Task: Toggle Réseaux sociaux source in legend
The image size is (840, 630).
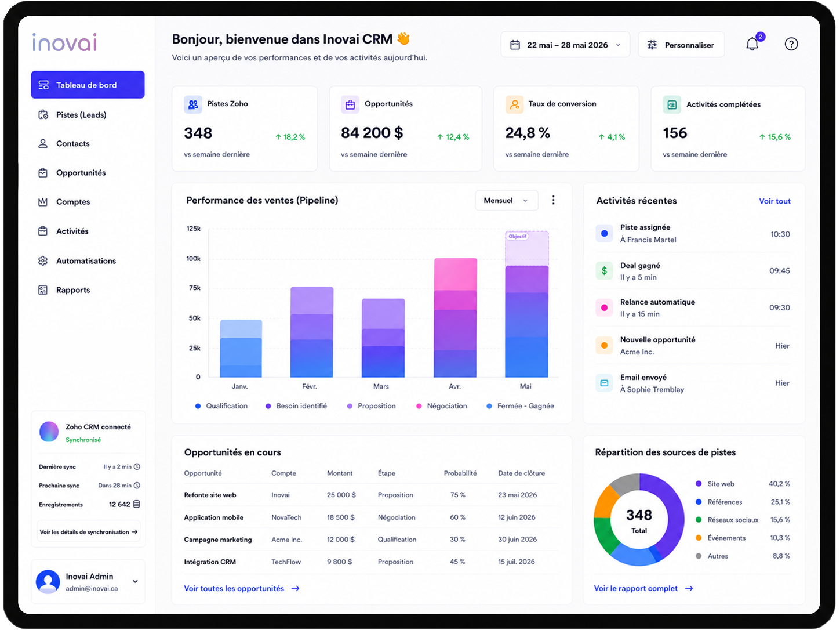Action: (x=727, y=520)
